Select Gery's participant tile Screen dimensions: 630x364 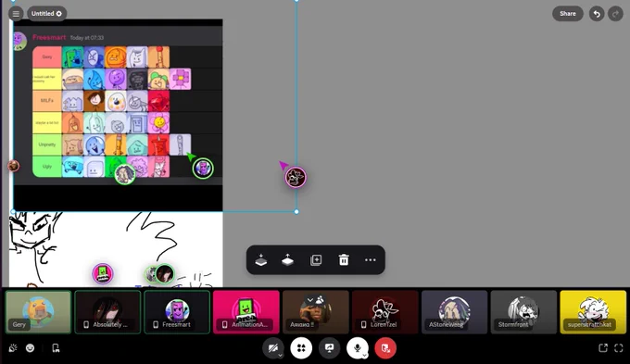click(38, 312)
